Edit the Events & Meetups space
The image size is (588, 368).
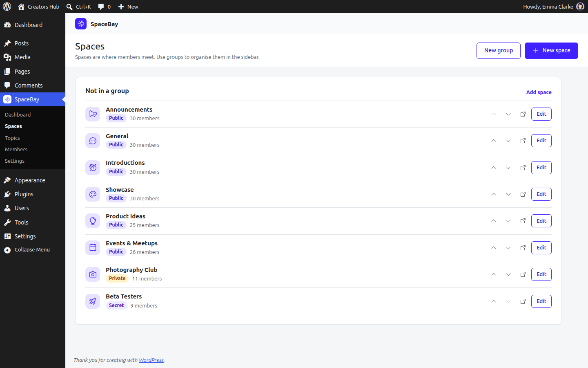[x=541, y=248]
